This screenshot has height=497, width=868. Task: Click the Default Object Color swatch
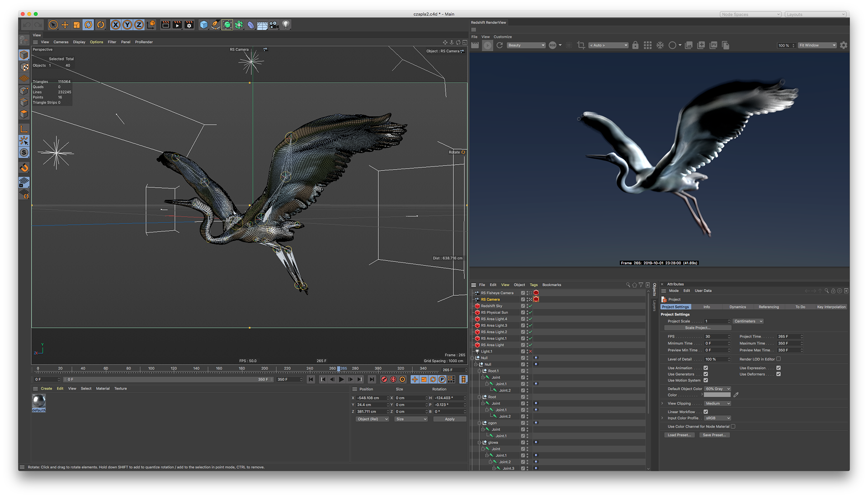[x=717, y=395]
